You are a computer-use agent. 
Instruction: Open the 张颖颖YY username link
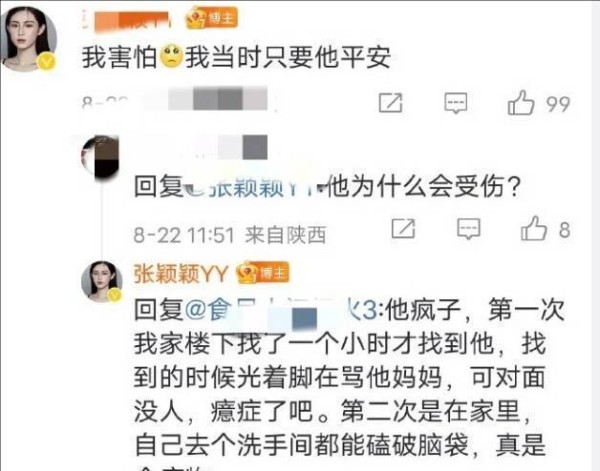(181, 274)
